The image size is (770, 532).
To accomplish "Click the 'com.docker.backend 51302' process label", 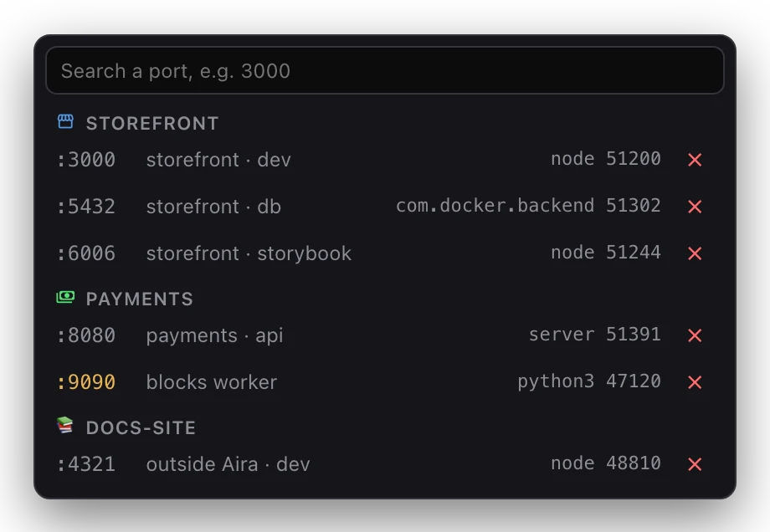I will pos(528,206).
